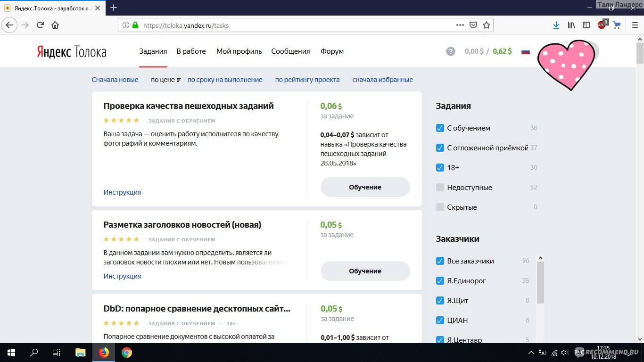Click the Pocket save icon

[x=473, y=25]
